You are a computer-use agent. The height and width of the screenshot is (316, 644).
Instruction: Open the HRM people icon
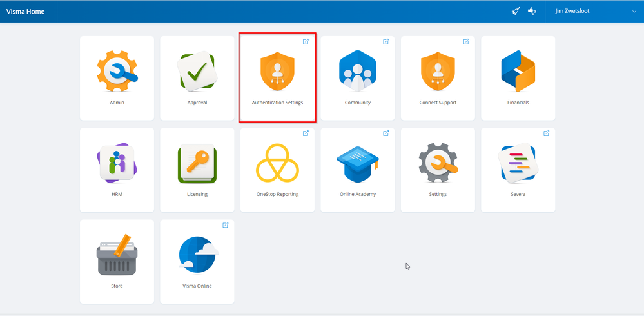(x=117, y=163)
